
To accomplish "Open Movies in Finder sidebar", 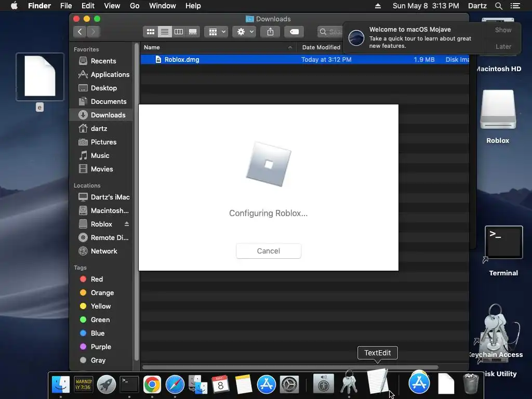I will point(102,169).
